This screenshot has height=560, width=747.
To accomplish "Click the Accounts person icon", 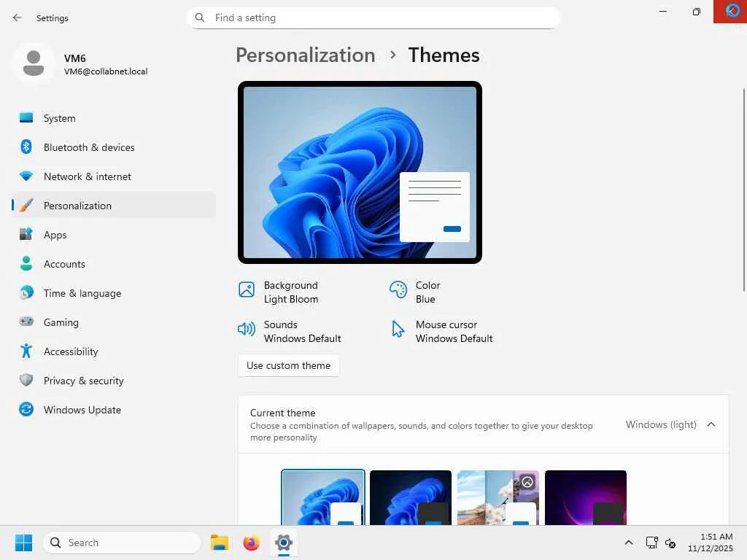I will [26, 263].
